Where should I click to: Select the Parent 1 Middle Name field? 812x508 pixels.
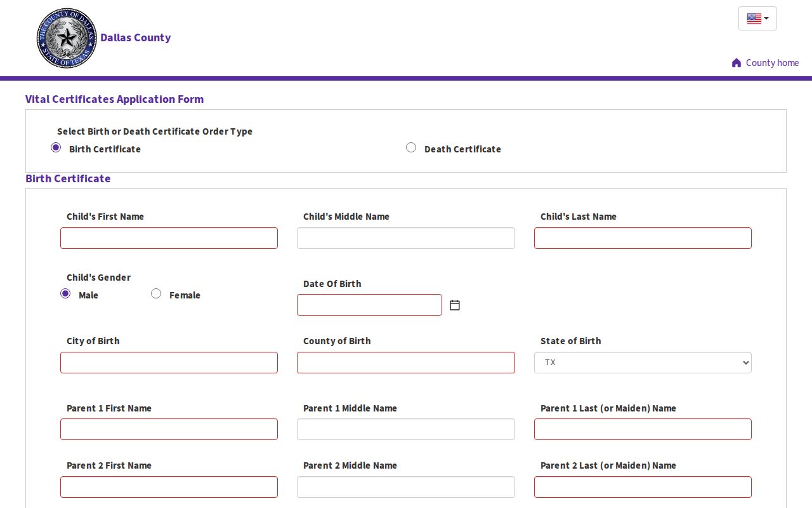coord(406,429)
